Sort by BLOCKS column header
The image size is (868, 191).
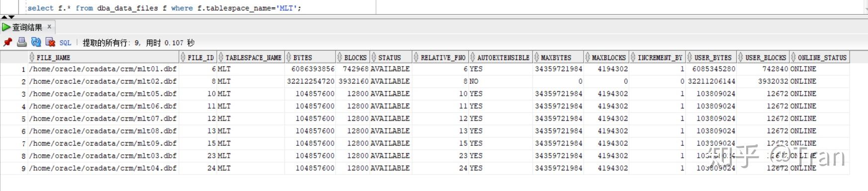point(353,58)
